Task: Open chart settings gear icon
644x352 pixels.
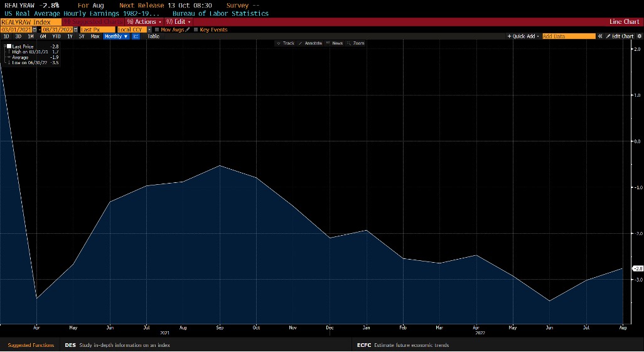Action: click(639, 36)
